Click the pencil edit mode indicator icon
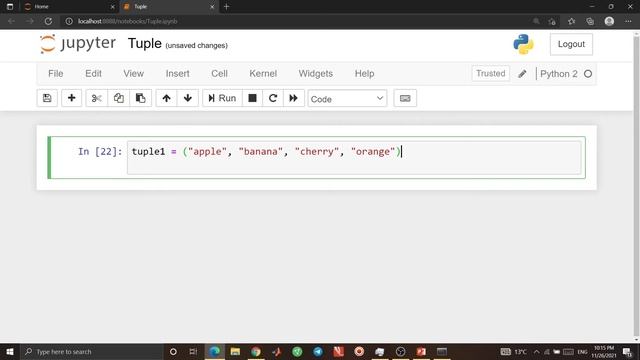This screenshot has height=360, width=640. click(522, 74)
